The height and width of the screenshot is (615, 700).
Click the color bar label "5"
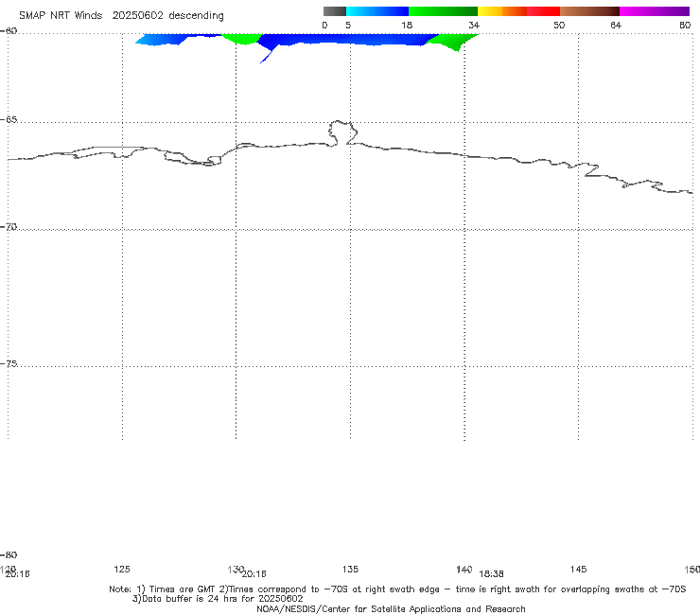pos(348,26)
